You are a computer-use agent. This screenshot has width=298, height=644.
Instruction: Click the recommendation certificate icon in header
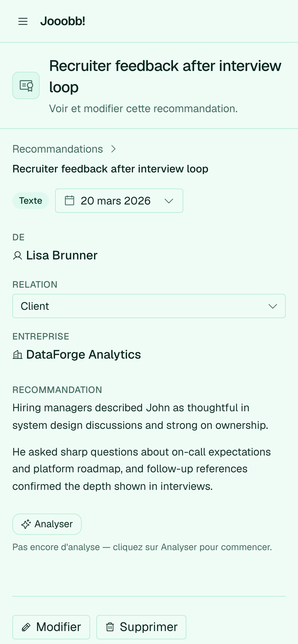pyautogui.click(x=26, y=85)
